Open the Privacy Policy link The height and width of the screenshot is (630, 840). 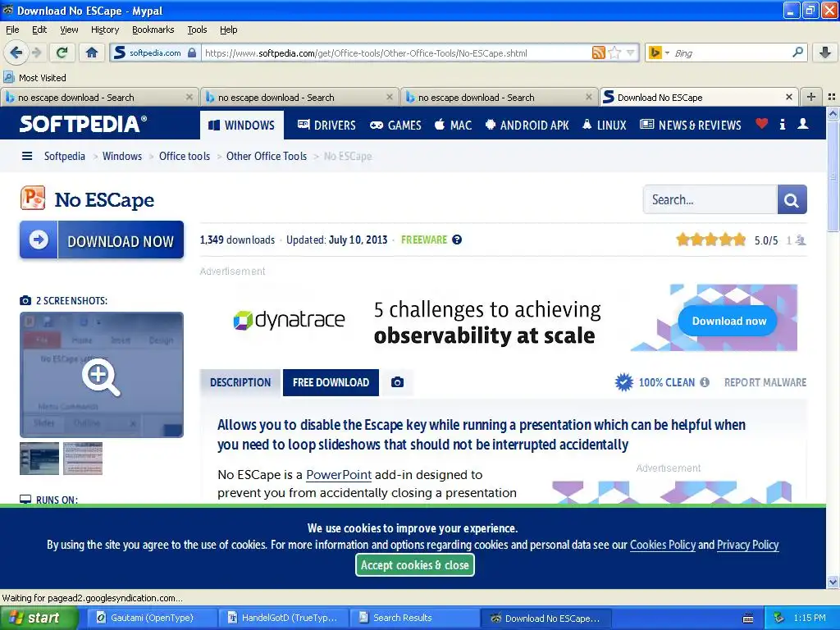[x=747, y=545]
